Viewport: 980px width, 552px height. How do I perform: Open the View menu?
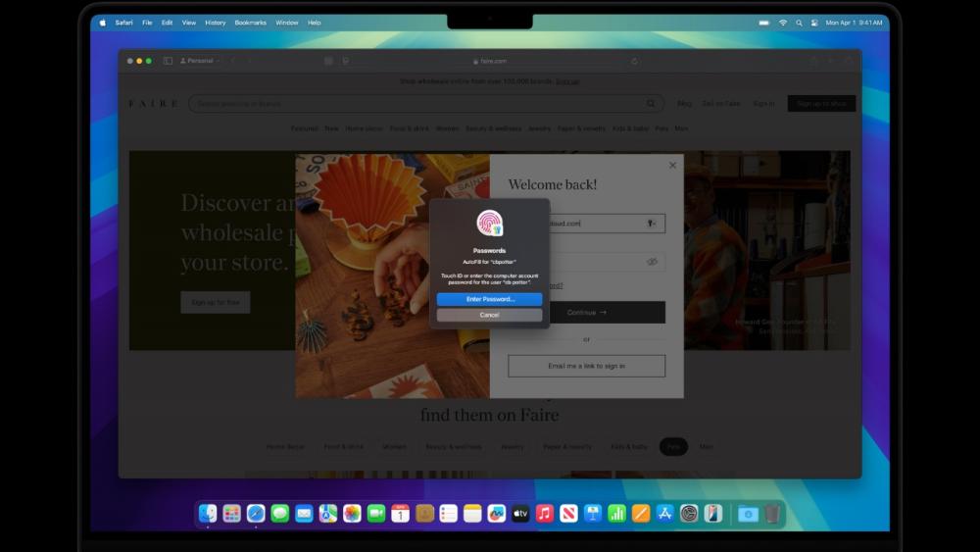pyautogui.click(x=189, y=23)
